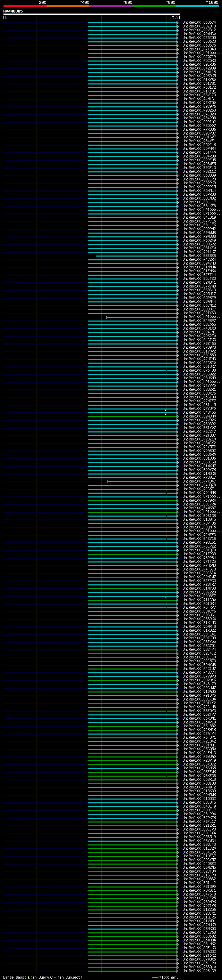Click the white query sequence bar

point(92,14)
